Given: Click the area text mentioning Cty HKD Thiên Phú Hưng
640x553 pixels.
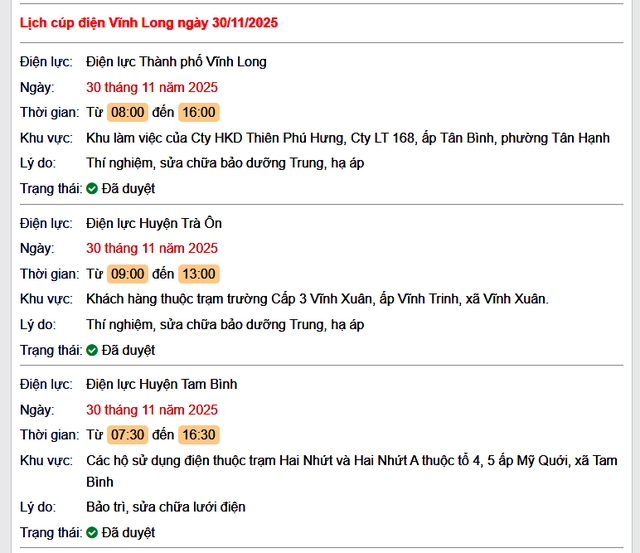Looking at the screenshot, I should [x=347, y=138].
